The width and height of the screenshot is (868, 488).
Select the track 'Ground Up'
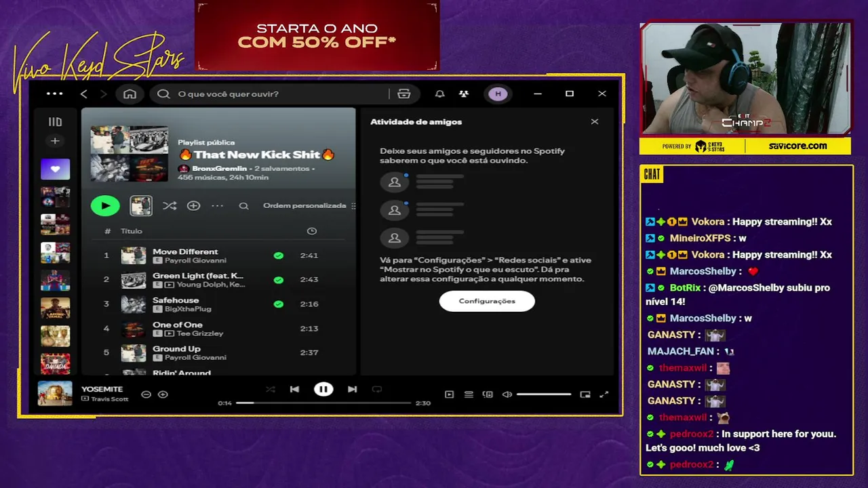click(176, 349)
